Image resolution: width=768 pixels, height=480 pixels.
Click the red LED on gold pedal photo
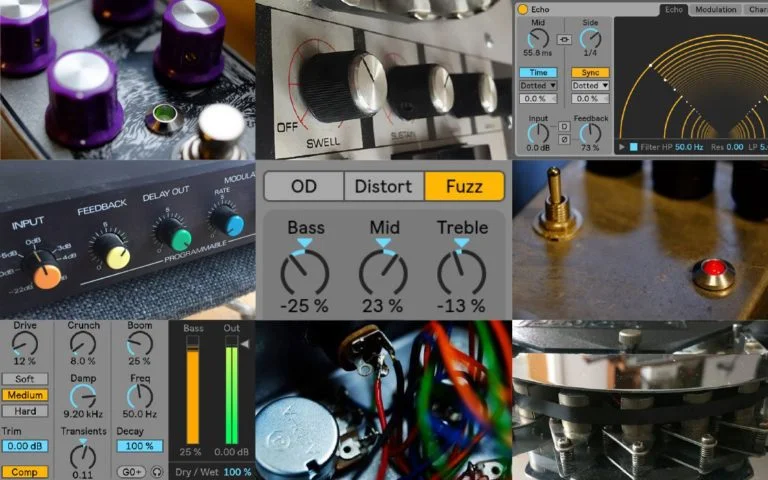pos(714,268)
